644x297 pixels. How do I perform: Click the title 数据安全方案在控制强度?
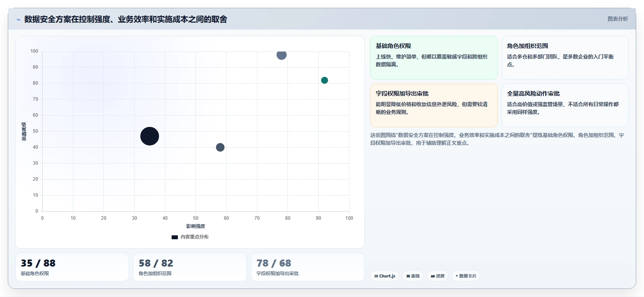(126, 19)
